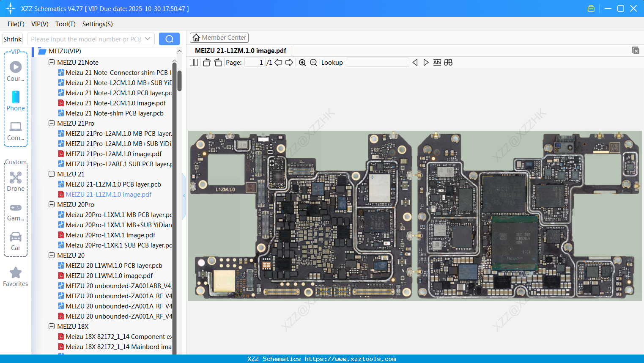This screenshot has height=363, width=644.
Task: Open the Tool(T) menu
Action: (65, 24)
